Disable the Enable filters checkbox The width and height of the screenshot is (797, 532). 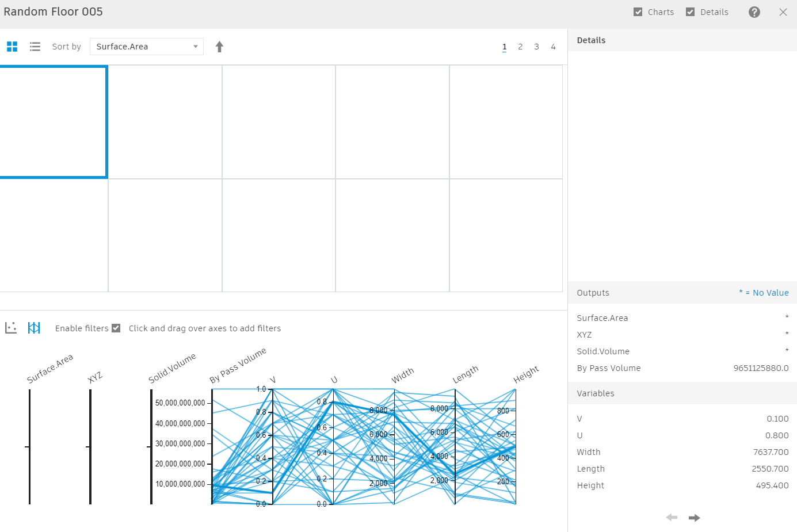point(116,328)
